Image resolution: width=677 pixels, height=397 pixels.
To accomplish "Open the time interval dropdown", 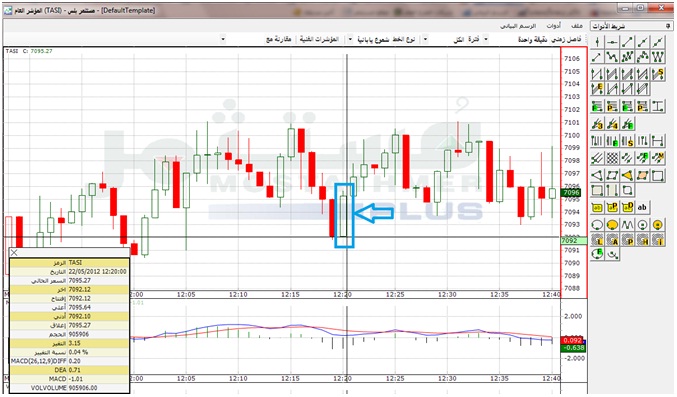I will [x=486, y=39].
